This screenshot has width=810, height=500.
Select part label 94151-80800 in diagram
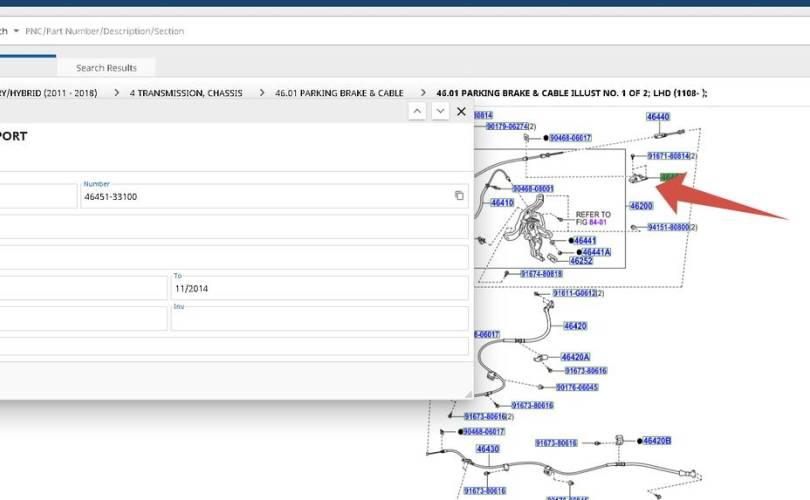tap(669, 228)
